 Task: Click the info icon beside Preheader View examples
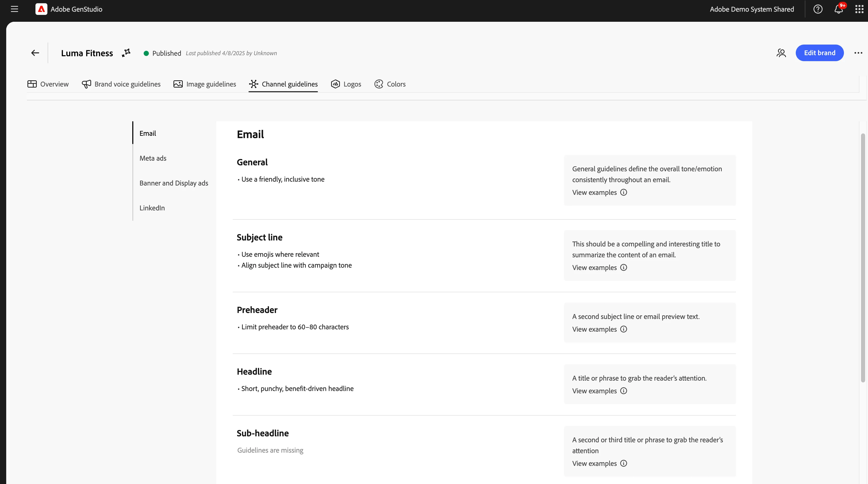(624, 329)
